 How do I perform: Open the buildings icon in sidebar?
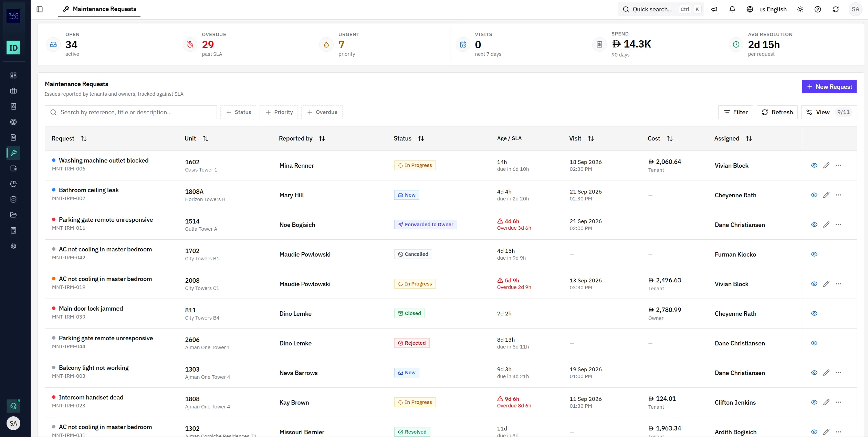click(13, 91)
